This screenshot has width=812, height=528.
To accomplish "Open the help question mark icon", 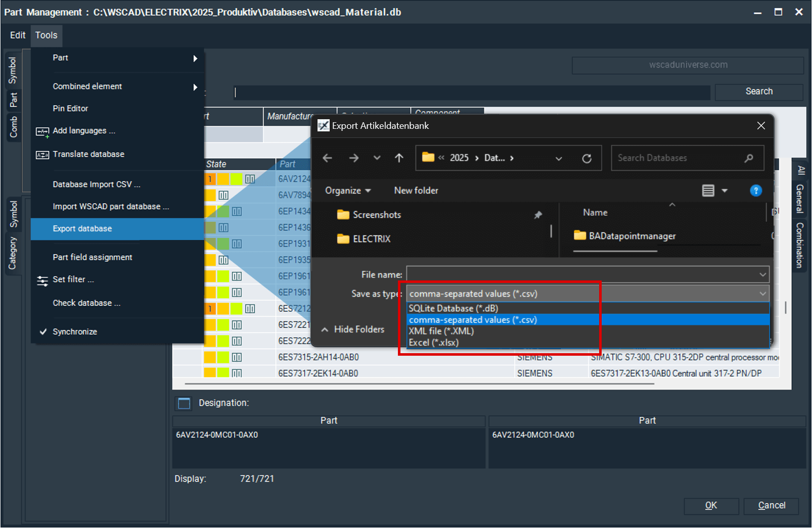I will (x=755, y=190).
